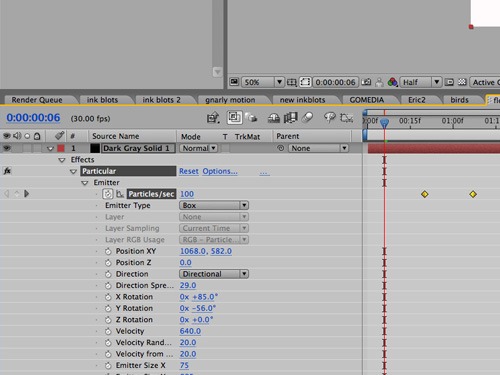The width and height of the screenshot is (500, 375).
Task: Open the Half resolution dropdown
Action: pos(421,82)
